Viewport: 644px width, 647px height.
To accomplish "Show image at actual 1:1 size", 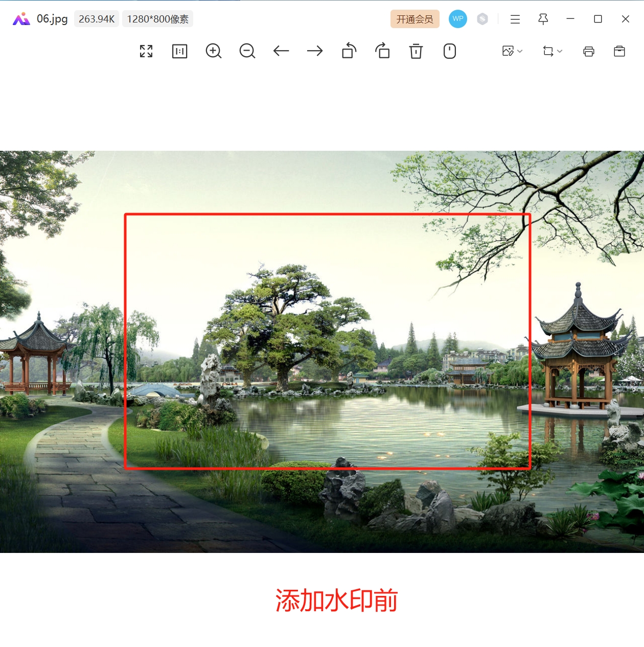I will click(x=180, y=51).
